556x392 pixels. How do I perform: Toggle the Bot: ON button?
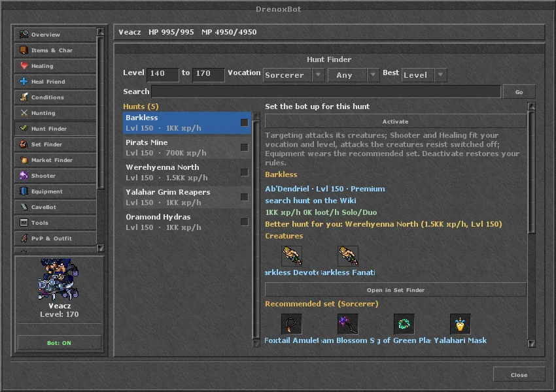60,343
